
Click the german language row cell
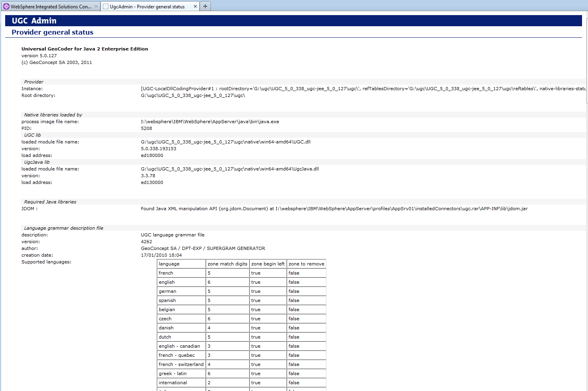[x=181, y=291]
